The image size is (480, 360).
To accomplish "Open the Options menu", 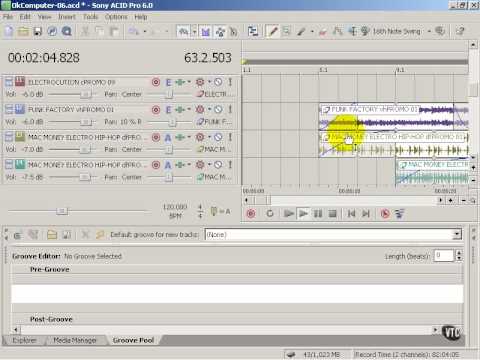I will click(116, 17).
